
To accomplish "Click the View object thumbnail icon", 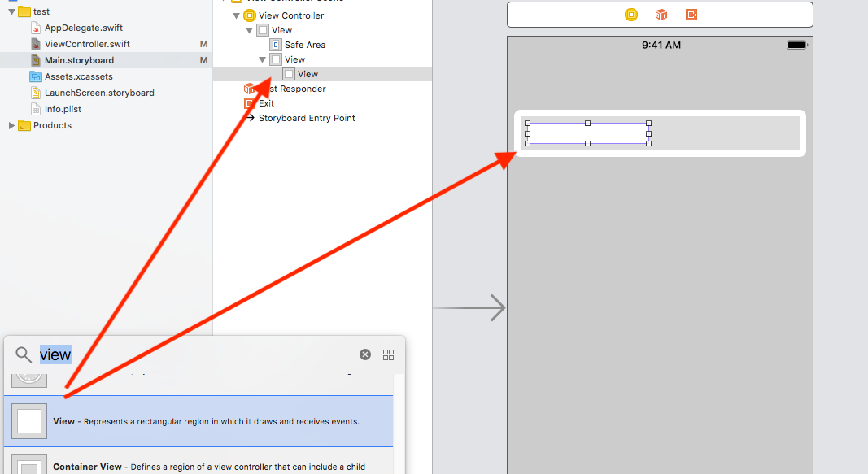I will (29, 421).
